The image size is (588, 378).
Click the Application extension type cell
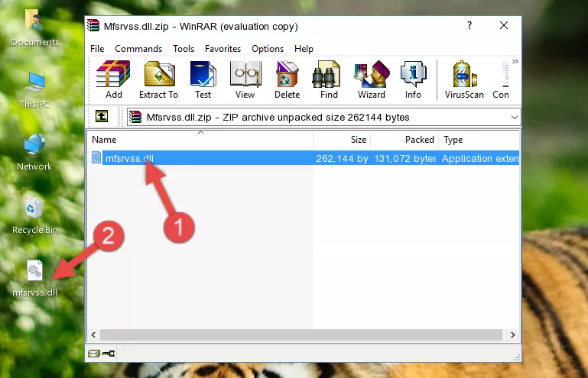[480, 159]
